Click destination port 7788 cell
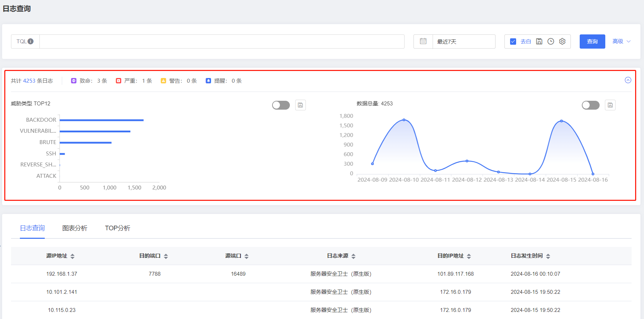Viewport: 644px width, 319px height. tap(155, 274)
